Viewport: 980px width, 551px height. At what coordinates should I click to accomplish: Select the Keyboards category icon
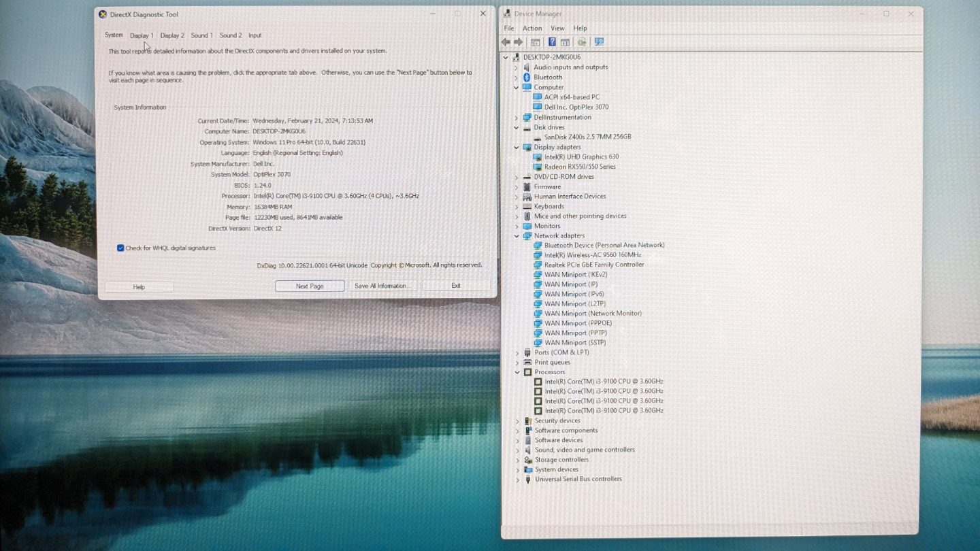(x=527, y=206)
